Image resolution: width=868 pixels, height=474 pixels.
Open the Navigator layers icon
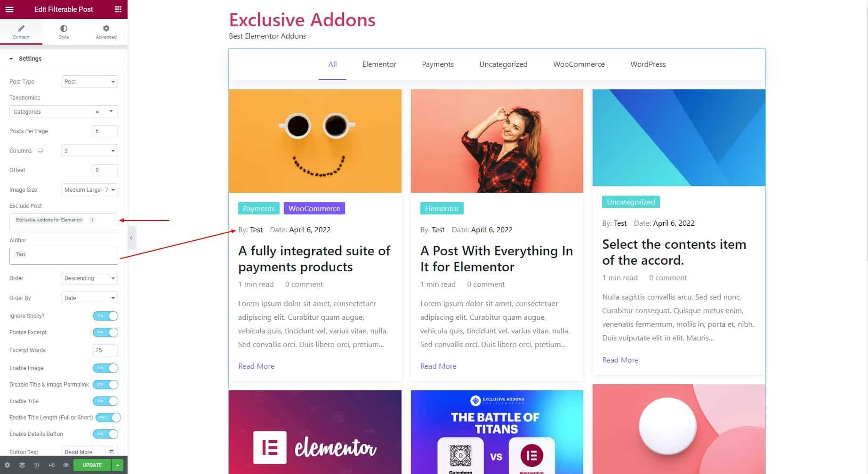coord(22,465)
